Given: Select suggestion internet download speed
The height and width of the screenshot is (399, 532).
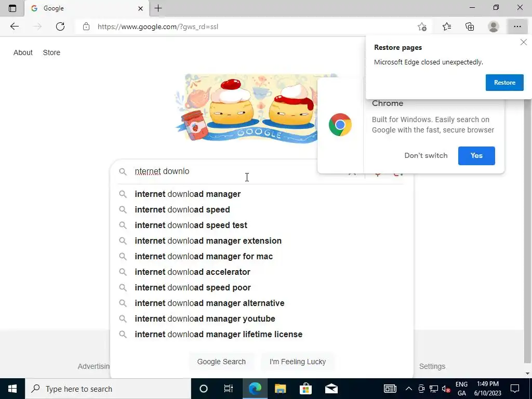Looking at the screenshot, I should [262, 210].
